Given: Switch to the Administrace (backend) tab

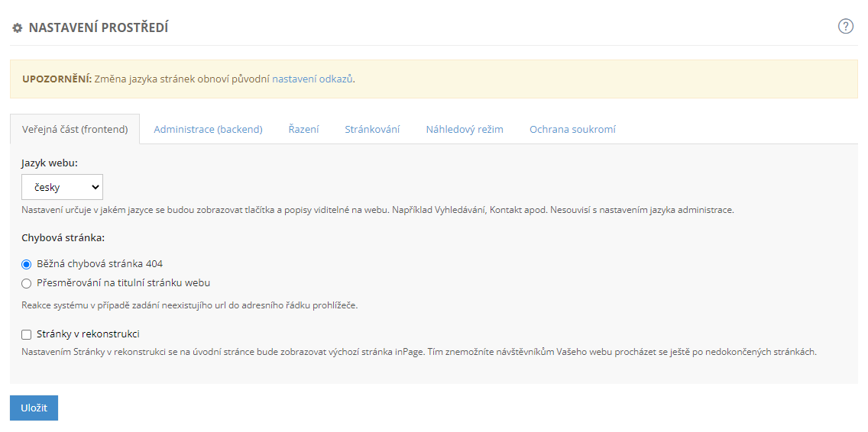Looking at the screenshot, I should pos(208,129).
